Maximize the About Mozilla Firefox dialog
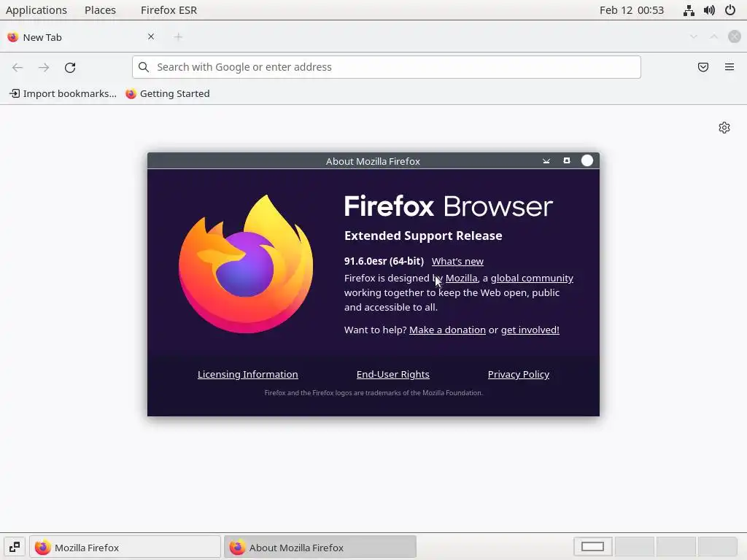This screenshot has width=747, height=560. coord(566,161)
